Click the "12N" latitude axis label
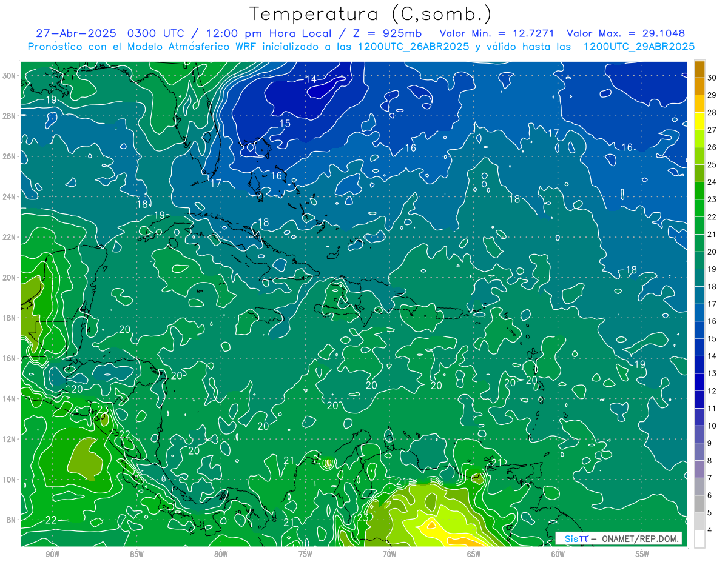The height and width of the screenshot is (562, 728). tap(10, 439)
